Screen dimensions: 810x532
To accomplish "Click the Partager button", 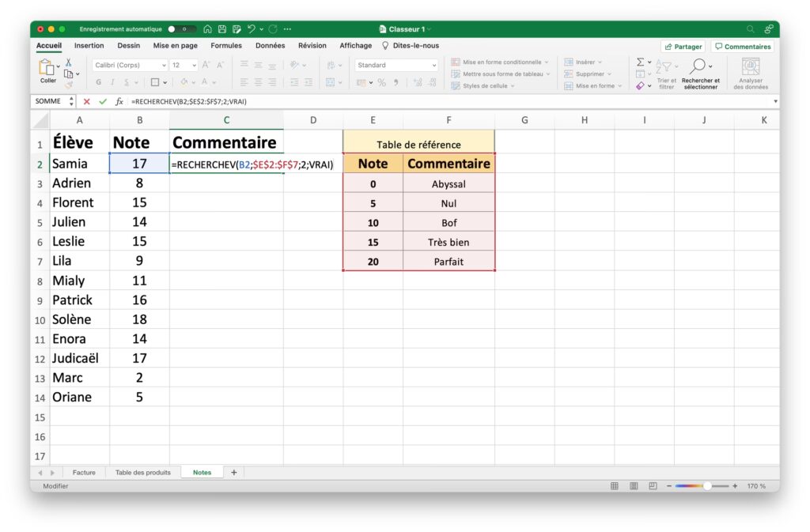I will (x=683, y=47).
